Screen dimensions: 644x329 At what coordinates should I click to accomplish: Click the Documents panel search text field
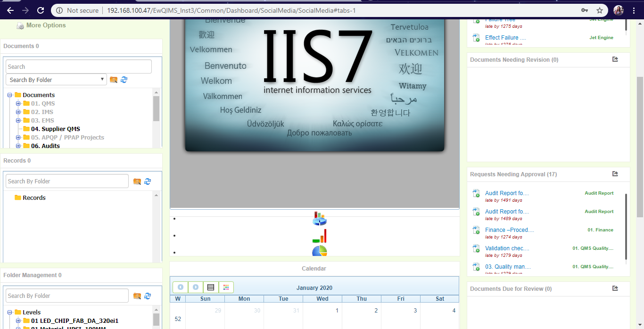79,66
